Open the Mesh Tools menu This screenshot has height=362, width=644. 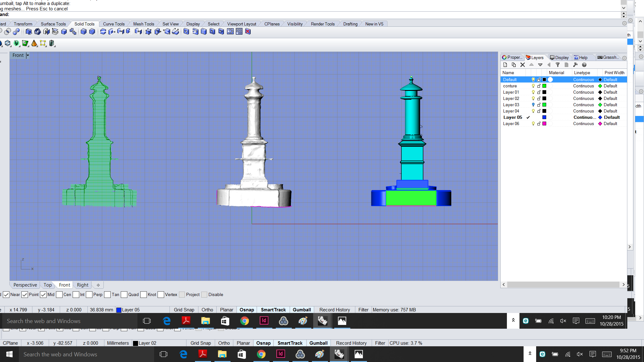(143, 24)
